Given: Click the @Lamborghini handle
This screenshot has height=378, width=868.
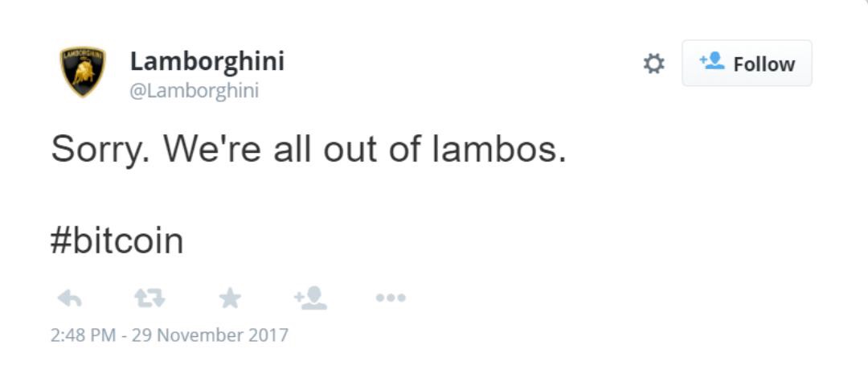Looking at the screenshot, I should (194, 90).
